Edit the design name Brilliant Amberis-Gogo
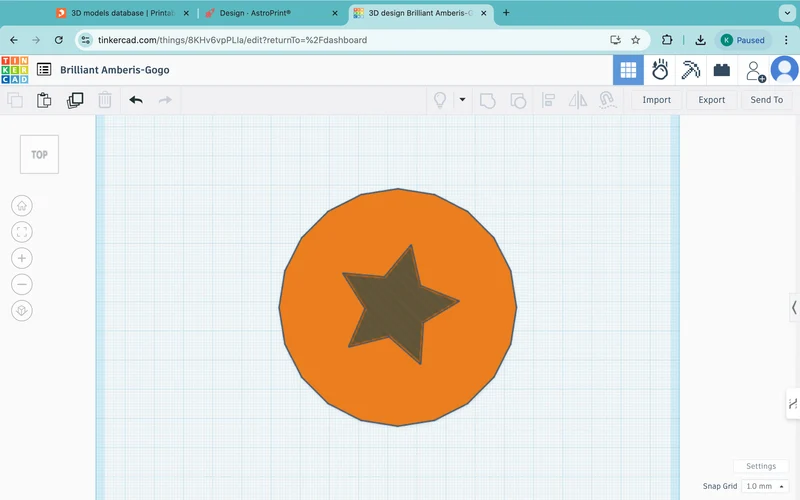 (115, 70)
